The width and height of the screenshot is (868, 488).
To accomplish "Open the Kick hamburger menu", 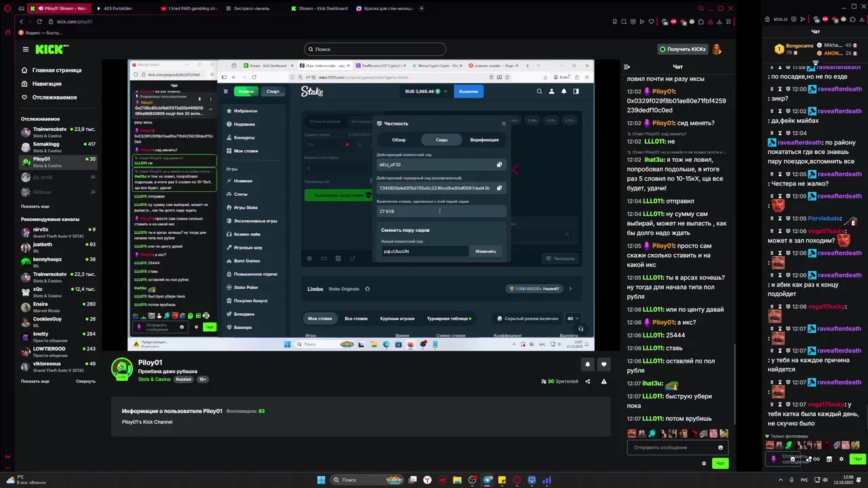I will point(25,49).
